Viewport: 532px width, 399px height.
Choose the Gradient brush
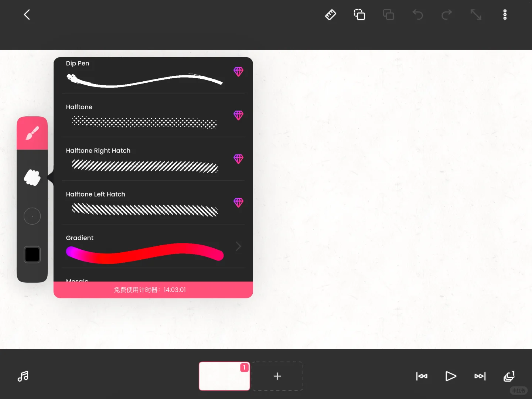click(x=153, y=246)
